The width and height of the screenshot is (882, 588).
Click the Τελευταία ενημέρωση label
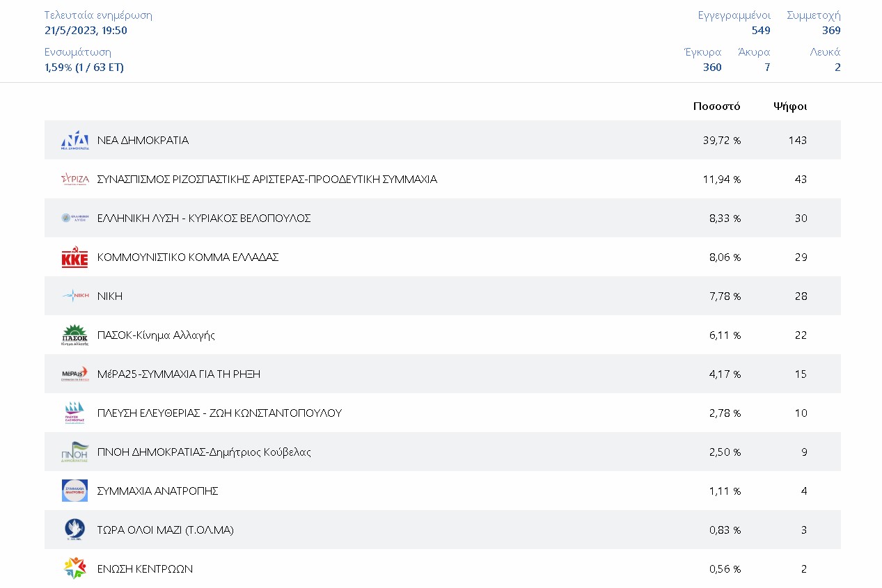click(98, 15)
